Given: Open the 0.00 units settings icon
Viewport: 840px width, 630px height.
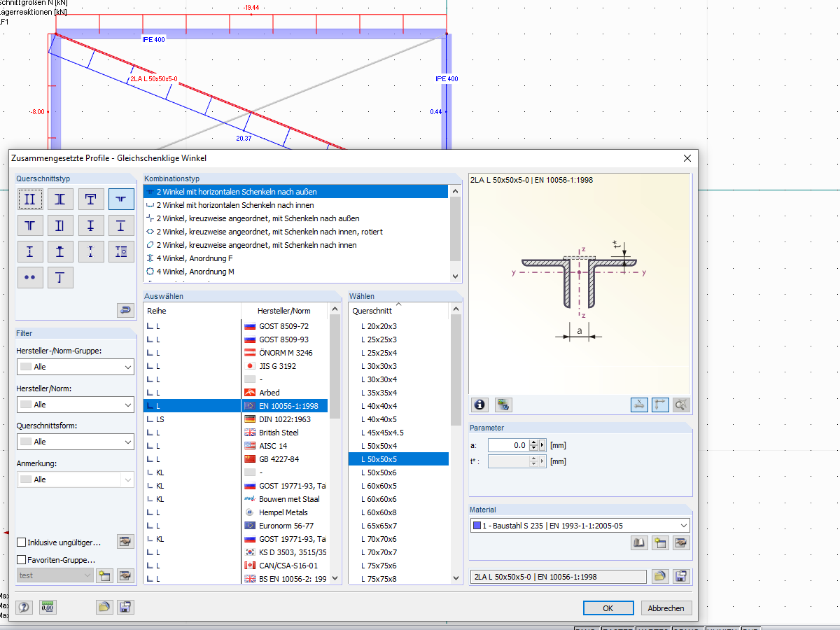Looking at the screenshot, I should 48,607.
